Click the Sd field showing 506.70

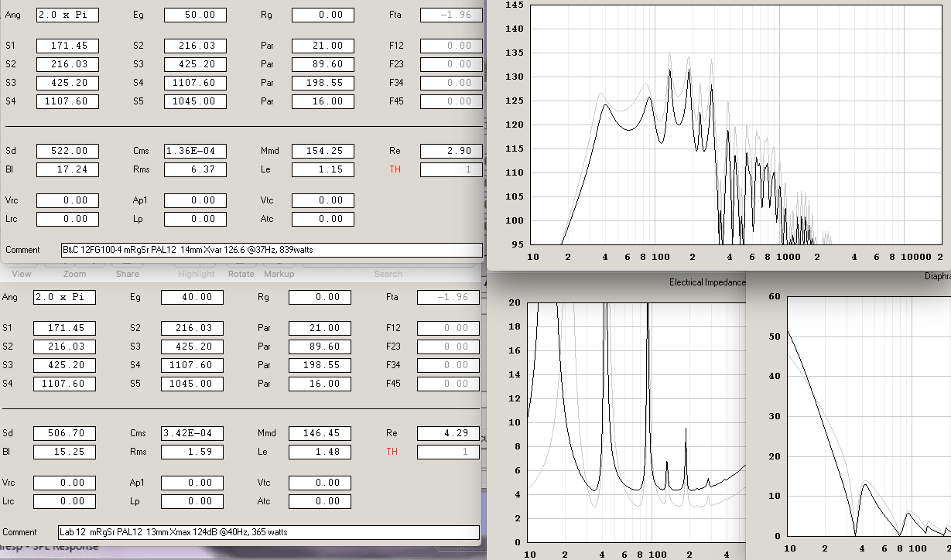click(64, 433)
